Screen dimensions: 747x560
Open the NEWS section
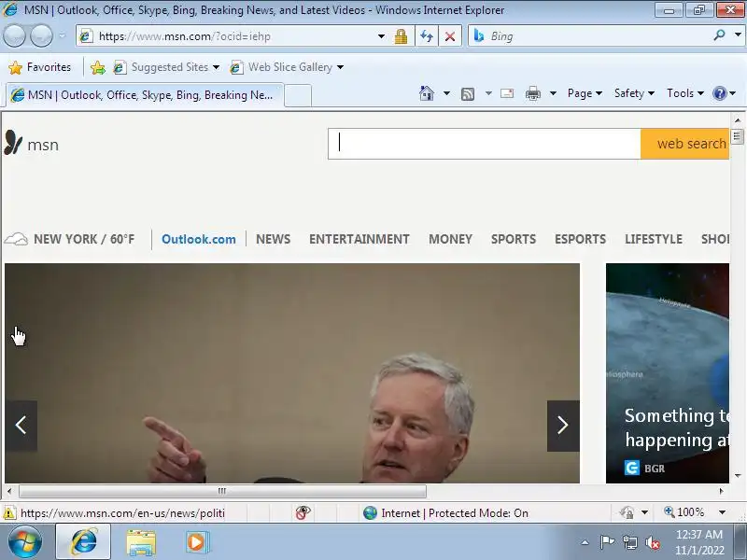[273, 239]
